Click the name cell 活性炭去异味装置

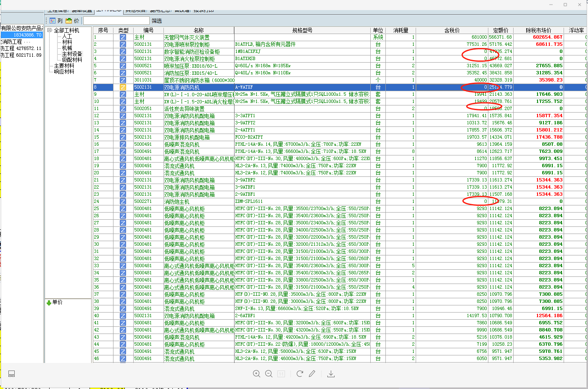199,109
